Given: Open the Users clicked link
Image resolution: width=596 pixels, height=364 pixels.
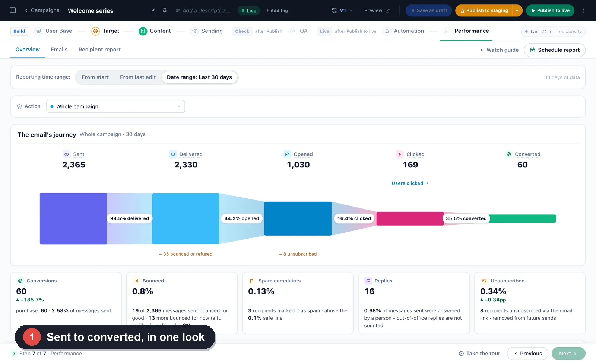Looking at the screenshot, I should pyautogui.click(x=410, y=183).
